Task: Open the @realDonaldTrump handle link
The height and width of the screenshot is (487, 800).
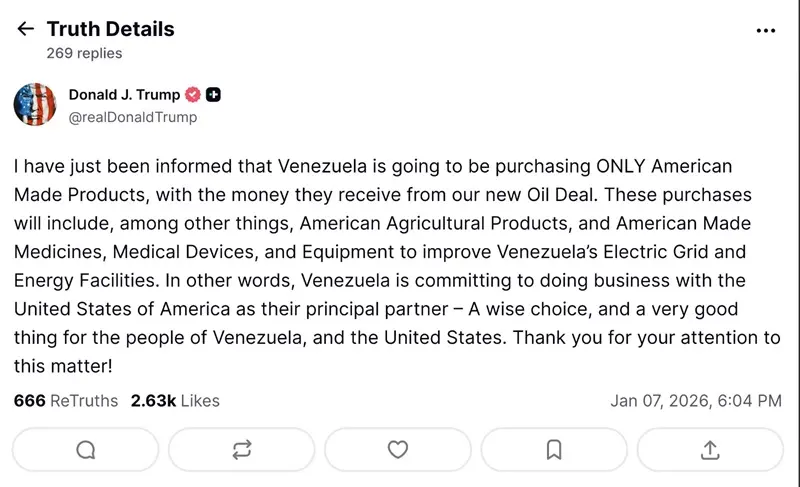Action: [133, 117]
